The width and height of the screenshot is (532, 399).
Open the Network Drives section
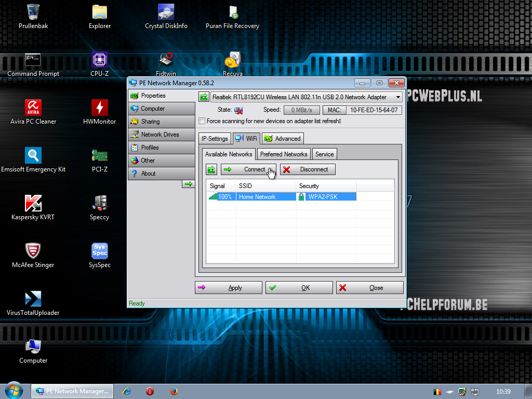click(x=162, y=135)
